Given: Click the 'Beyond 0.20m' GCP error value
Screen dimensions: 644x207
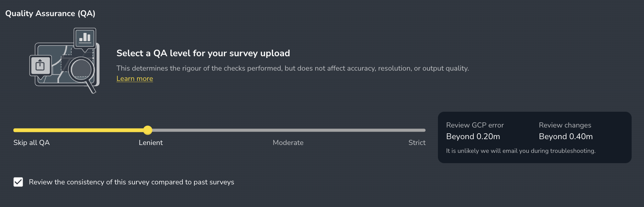Looking at the screenshot, I should (x=473, y=136).
